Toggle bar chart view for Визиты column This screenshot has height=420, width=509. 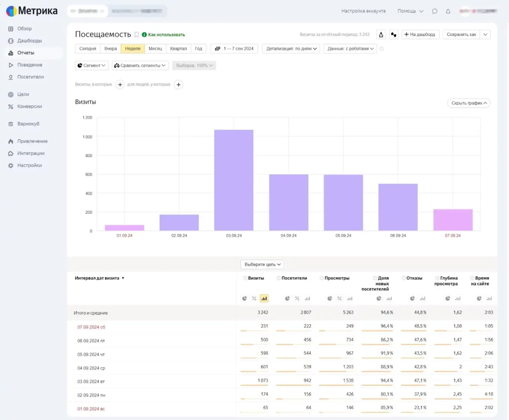tap(264, 298)
